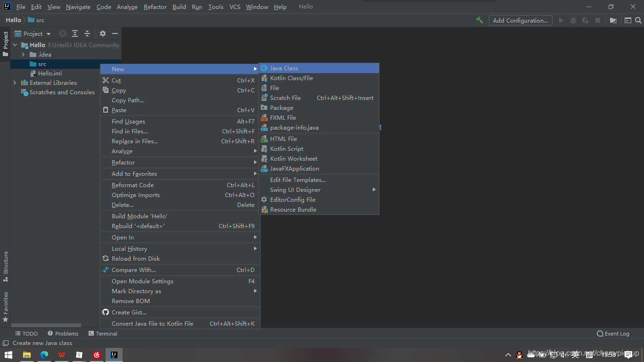The width and height of the screenshot is (644, 362).
Task: Click the Run Anything toolbar icon
Action: [x=628, y=20]
